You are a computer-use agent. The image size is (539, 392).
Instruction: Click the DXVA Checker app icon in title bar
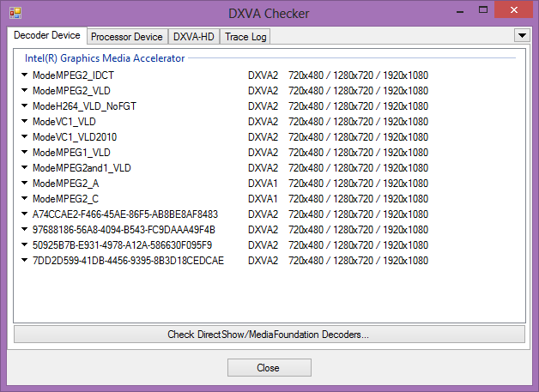coord(15,13)
